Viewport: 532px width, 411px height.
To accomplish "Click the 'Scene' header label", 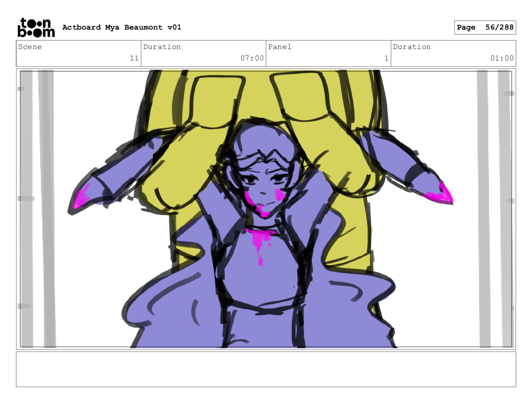I will pyautogui.click(x=30, y=47).
